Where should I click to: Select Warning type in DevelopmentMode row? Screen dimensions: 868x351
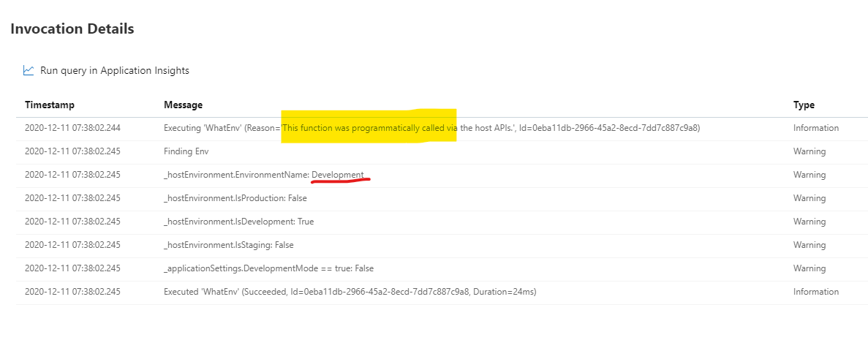pos(809,268)
